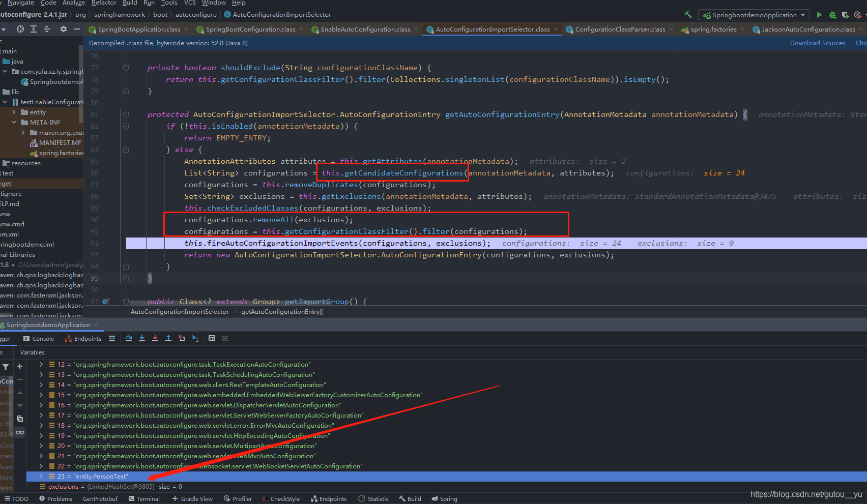This screenshot has width=867, height=504.
Task: Expand variable entry 12 TaskExecutionAutoConfiguration
Action: pos(41,365)
